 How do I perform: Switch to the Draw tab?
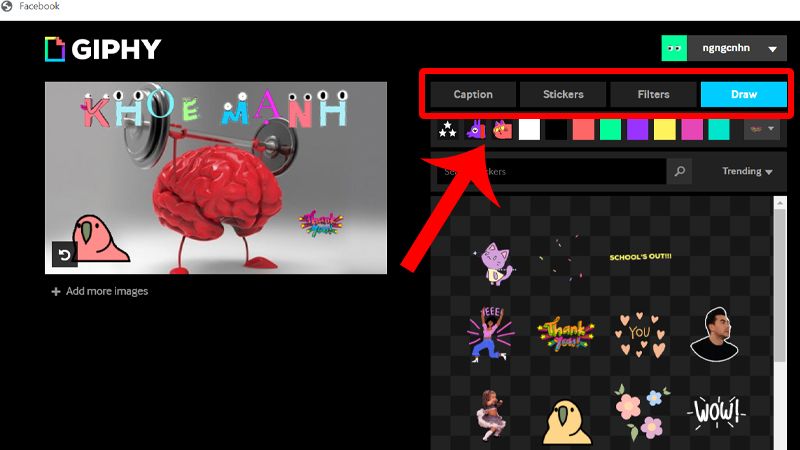[x=743, y=94]
